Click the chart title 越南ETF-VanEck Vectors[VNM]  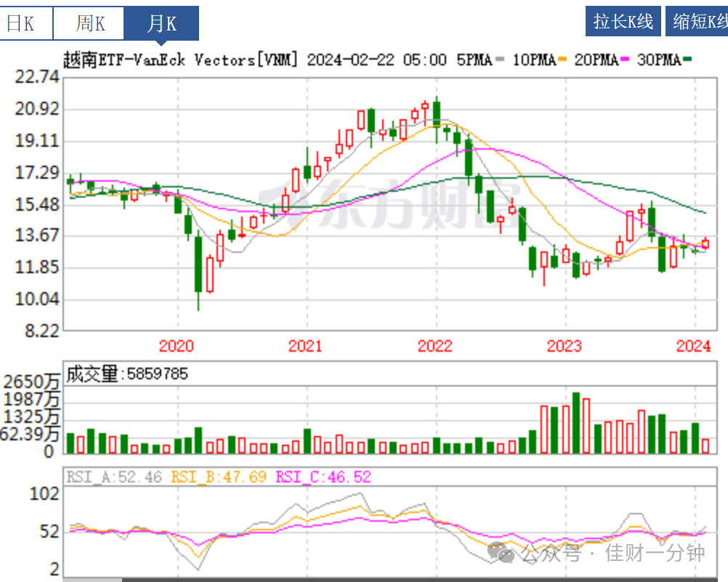[180, 60]
